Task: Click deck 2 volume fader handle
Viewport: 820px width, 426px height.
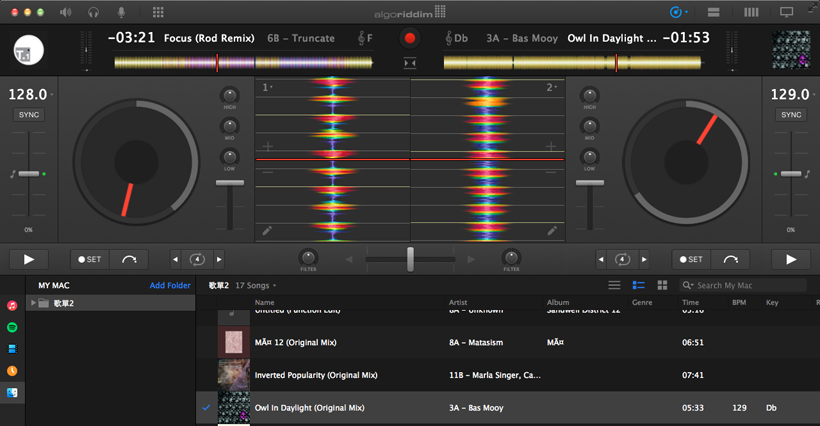Action: [590, 183]
